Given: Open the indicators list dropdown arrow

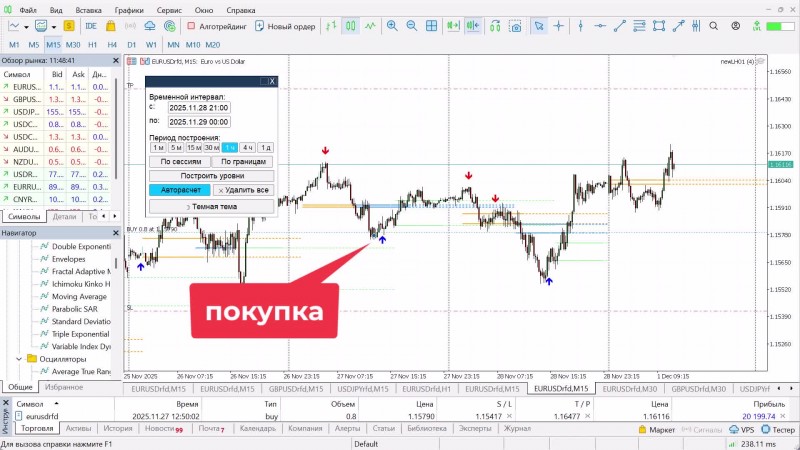Looking at the screenshot, I should (54, 27).
